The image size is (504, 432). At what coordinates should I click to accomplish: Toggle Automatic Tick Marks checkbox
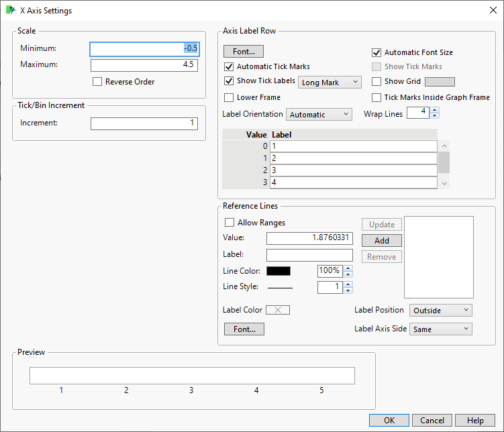tap(230, 67)
